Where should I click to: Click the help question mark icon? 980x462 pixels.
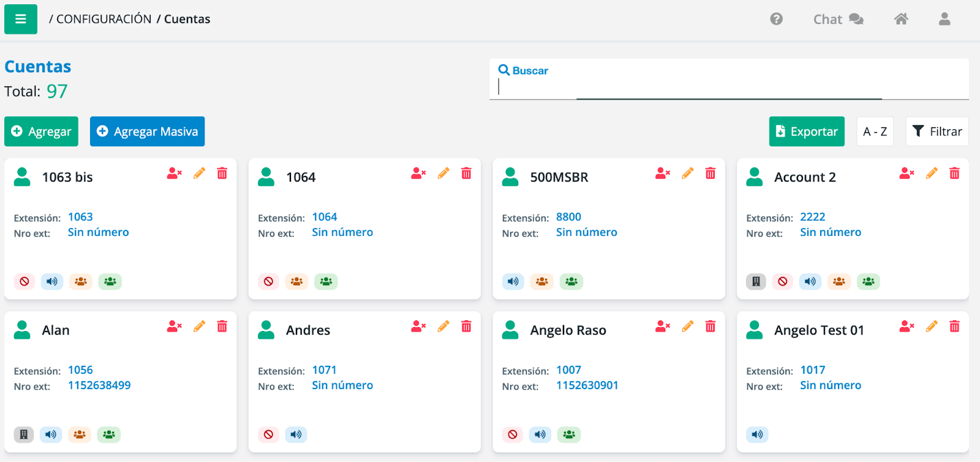point(776,19)
